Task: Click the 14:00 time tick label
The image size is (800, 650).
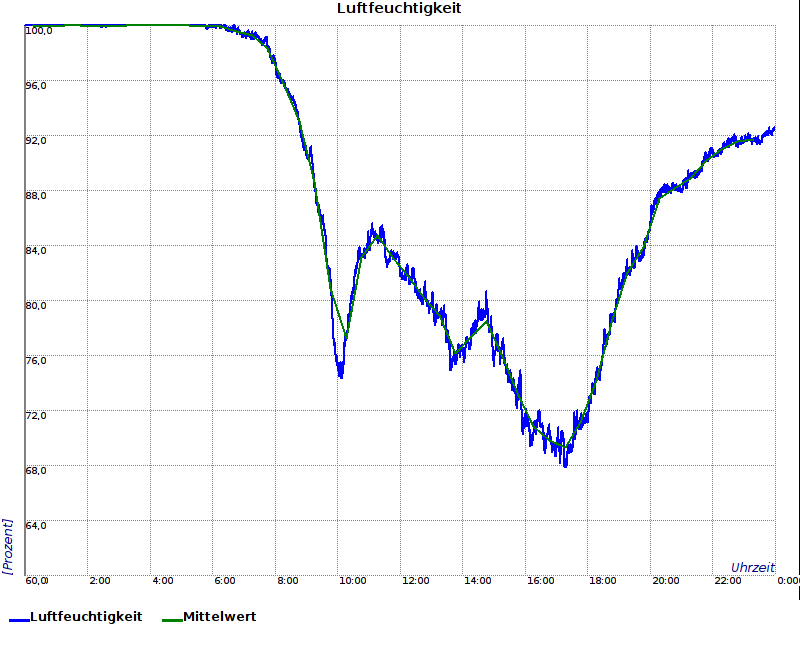Action: pyautogui.click(x=478, y=581)
